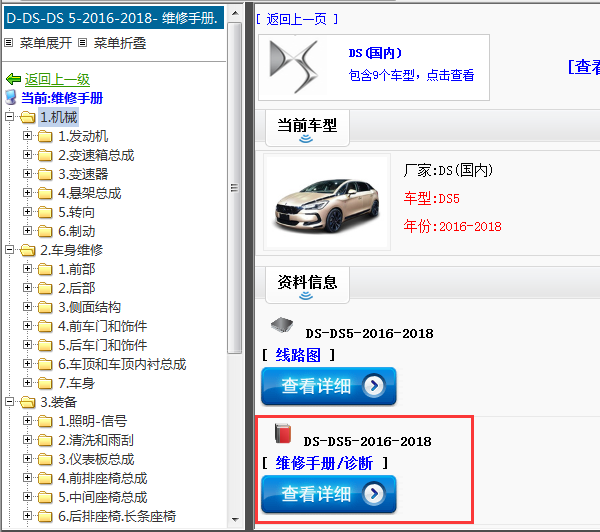Click the DS brand logo image
This screenshot has width=600, height=532.
tap(294, 67)
